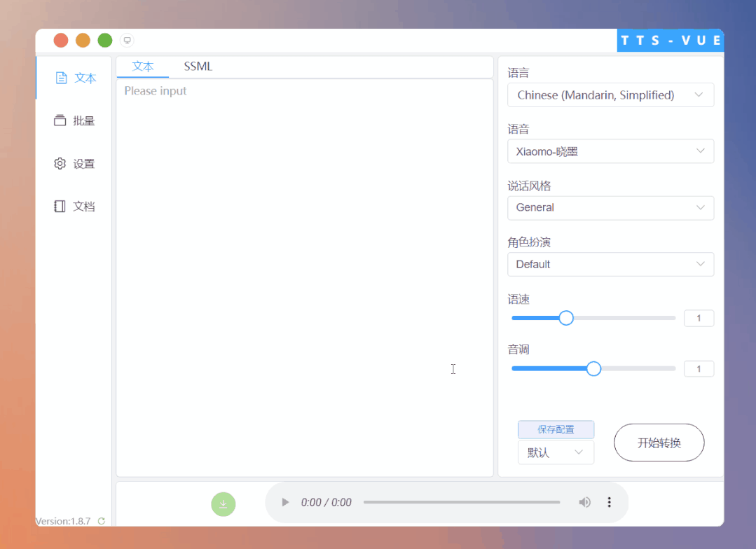
Task: Expand the 说话风格 speaking style dropdown
Action: click(610, 208)
